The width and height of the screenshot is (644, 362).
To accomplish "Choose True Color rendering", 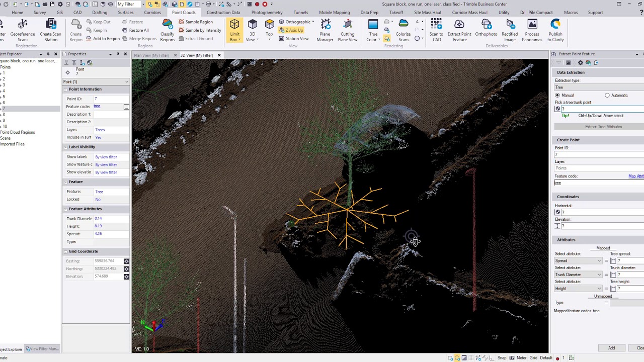I will pyautogui.click(x=373, y=30).
